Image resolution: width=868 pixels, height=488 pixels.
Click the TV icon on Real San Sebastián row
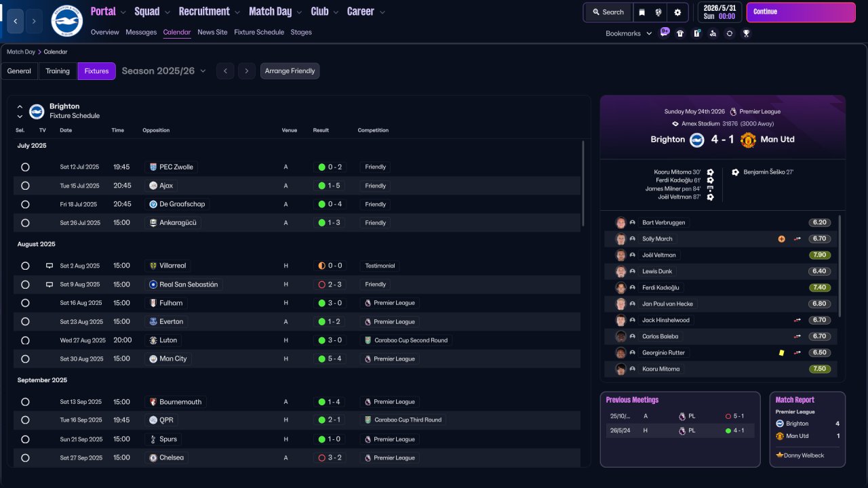(x=50, y=285)
